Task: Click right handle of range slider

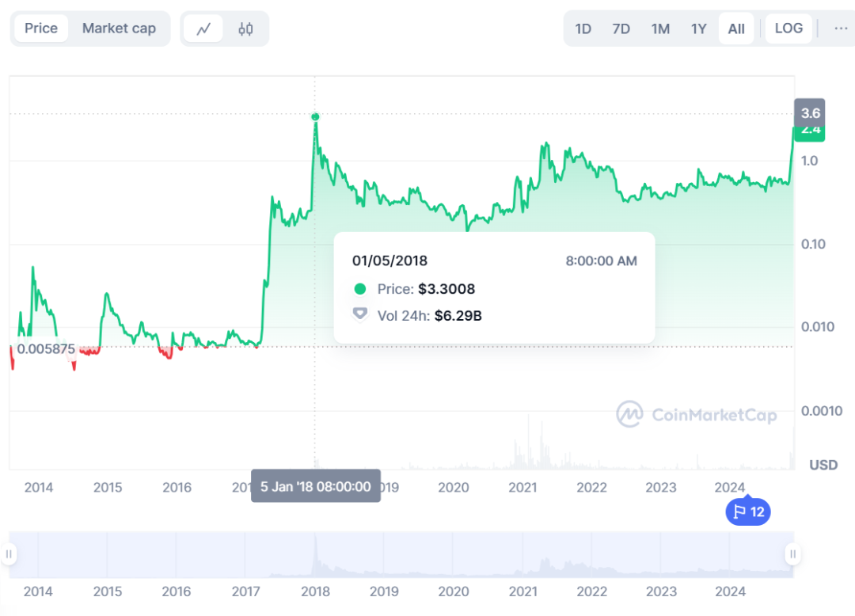Action: click(x=792, y=554)
